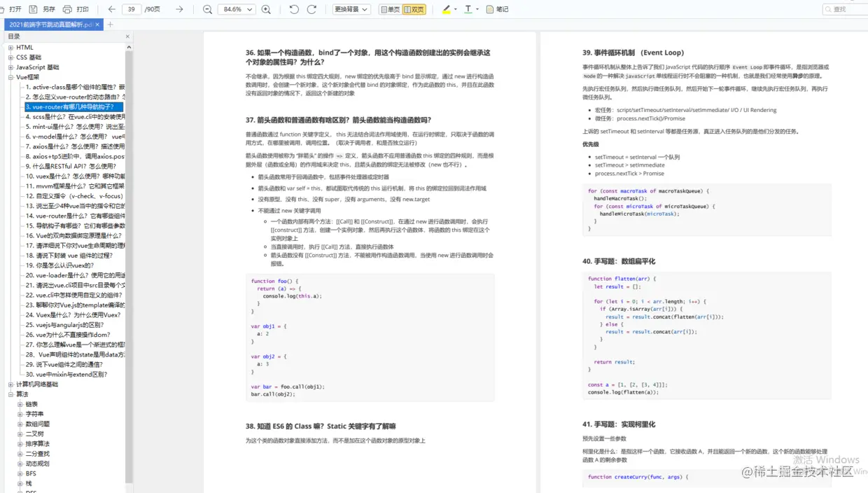Select outline item 10. vuex是什么
868x493 pixels.
tap(75, 176)
